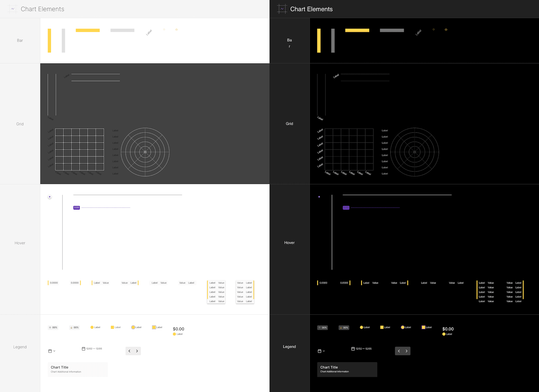Click first 0.0000 tooltip with left yellow marker, light theme

pyautogui.click(x=53, y=283)
